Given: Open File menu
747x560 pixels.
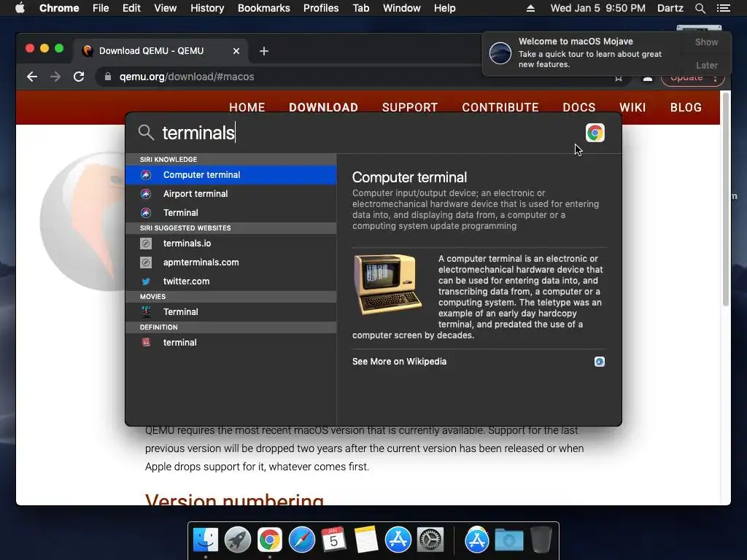Looking at the screenshot, I should [101, 8].
